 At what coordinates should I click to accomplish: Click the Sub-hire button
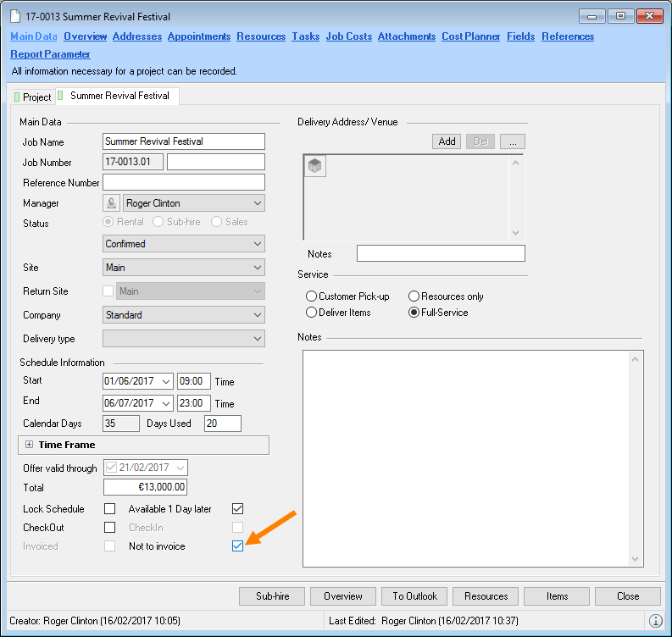[272, 596]
